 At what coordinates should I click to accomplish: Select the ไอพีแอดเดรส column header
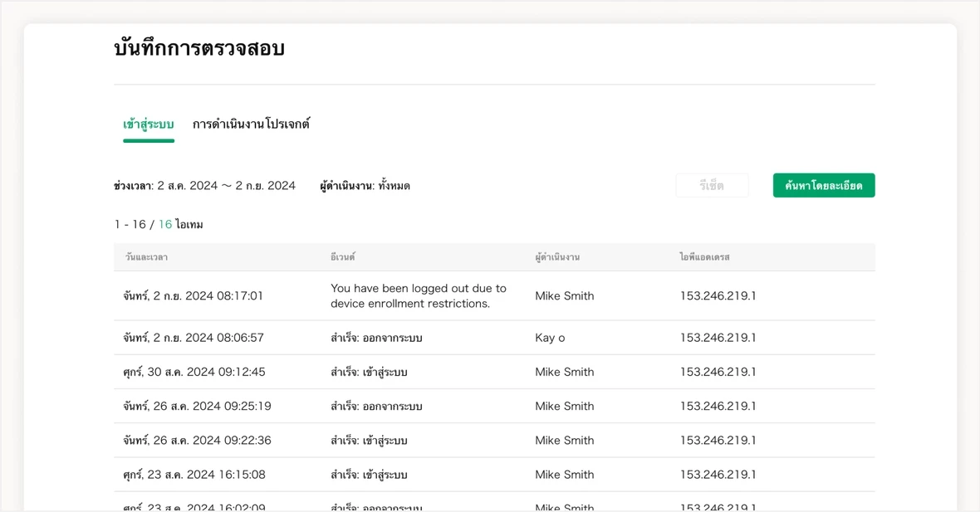pos(704,256)
